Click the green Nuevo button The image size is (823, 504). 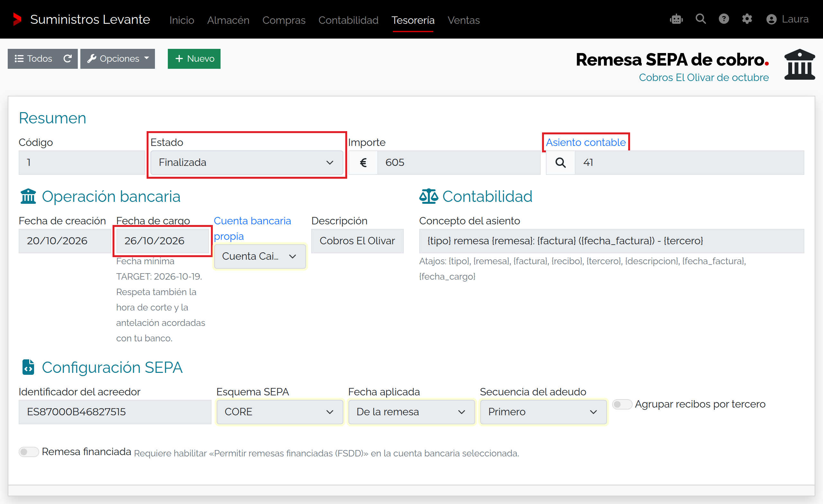[x=194, y=59]
